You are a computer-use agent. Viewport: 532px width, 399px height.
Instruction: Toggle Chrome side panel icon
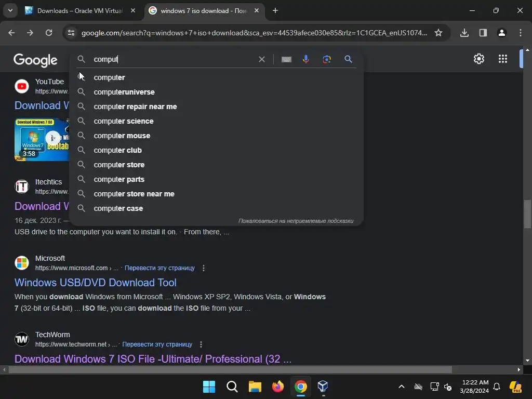[483, 33]
